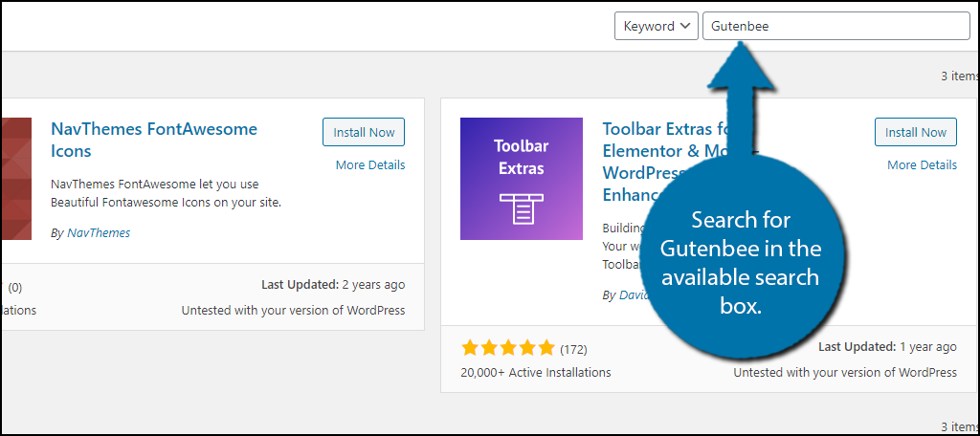Click the red NavThemes plugin thumbnail

[x=15, y=178]
